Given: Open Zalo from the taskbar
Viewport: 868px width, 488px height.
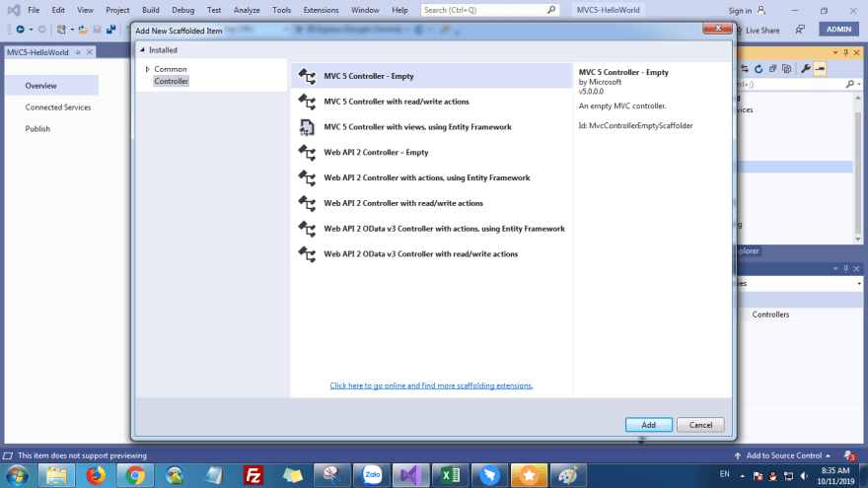Looking at the screenshot, I should [x=372, y=475].
